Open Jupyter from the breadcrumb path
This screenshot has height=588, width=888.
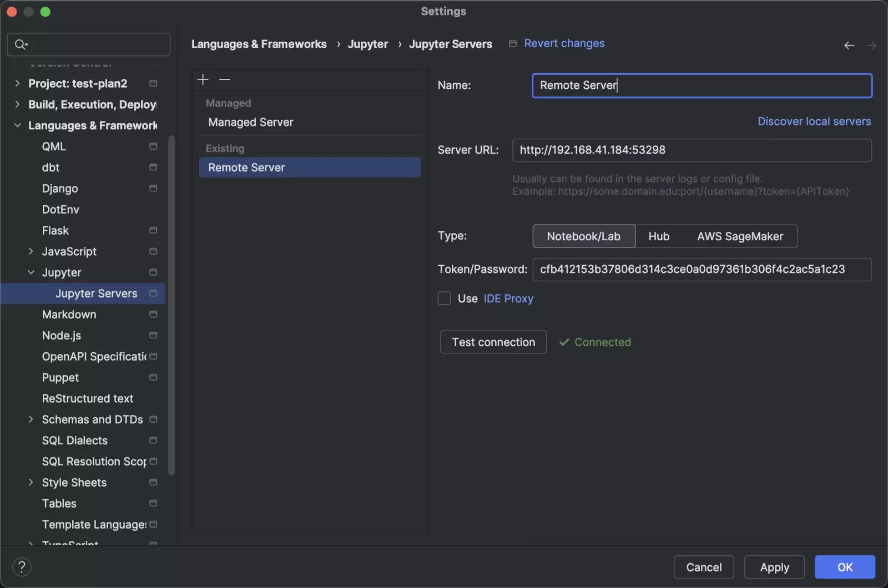[367, 44]
